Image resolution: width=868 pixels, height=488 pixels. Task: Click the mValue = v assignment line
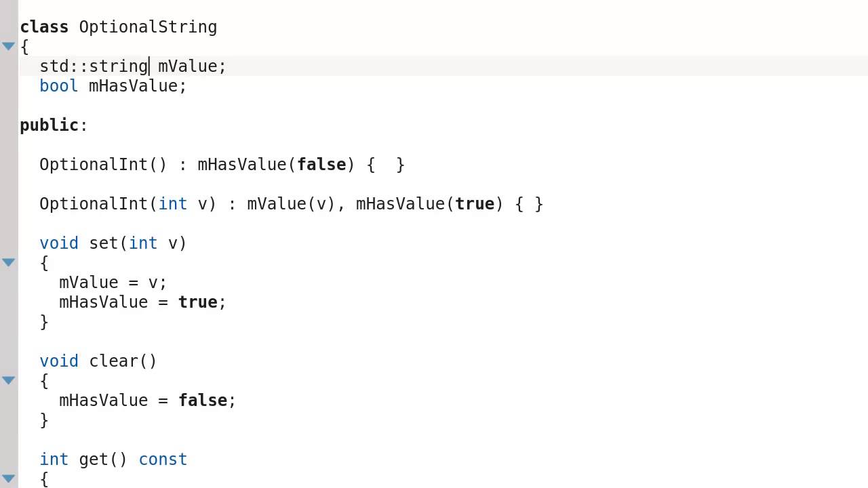(113, 283)
